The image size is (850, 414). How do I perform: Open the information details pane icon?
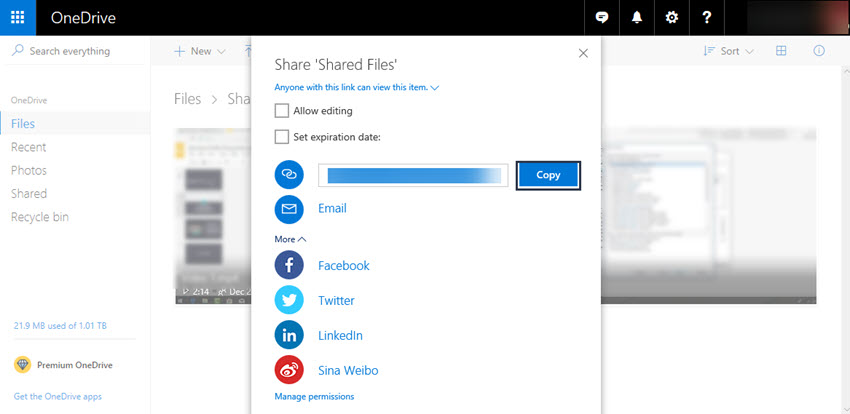819,51
